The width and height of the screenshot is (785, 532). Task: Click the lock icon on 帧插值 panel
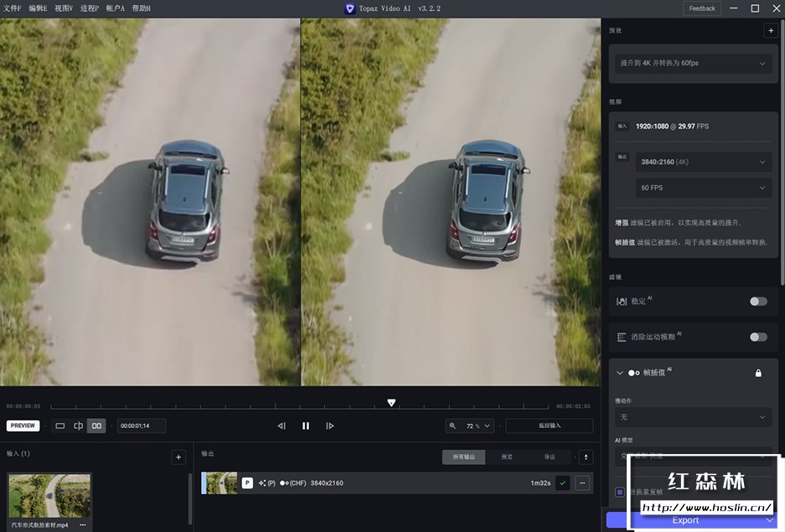click(758, 373)
